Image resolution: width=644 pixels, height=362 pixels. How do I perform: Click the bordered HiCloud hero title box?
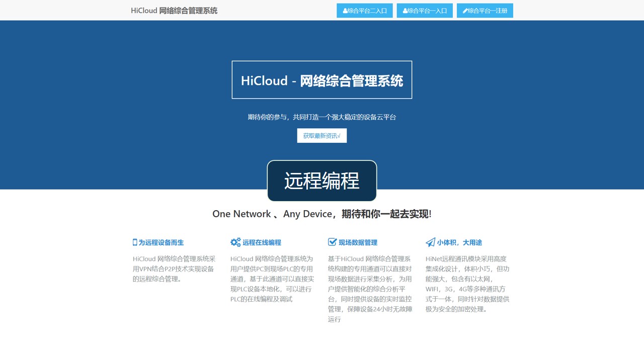tap(322, 80)
